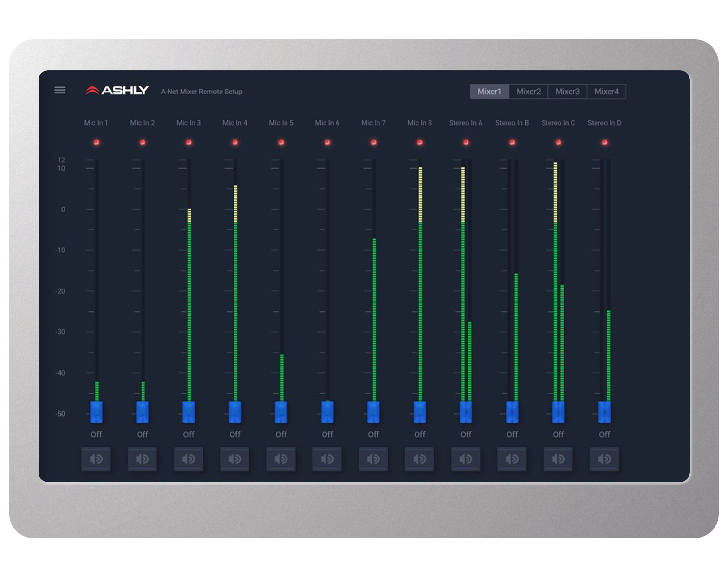Click the Mic In 7 fader handle
This screenshot has height=578, width=728.
coord(374,412)
